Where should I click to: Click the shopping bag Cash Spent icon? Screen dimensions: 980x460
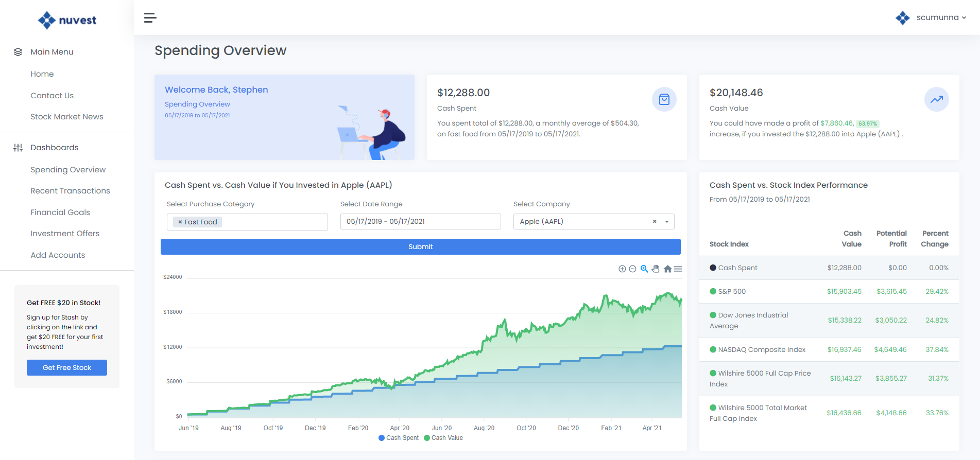(x=664, y=99)
